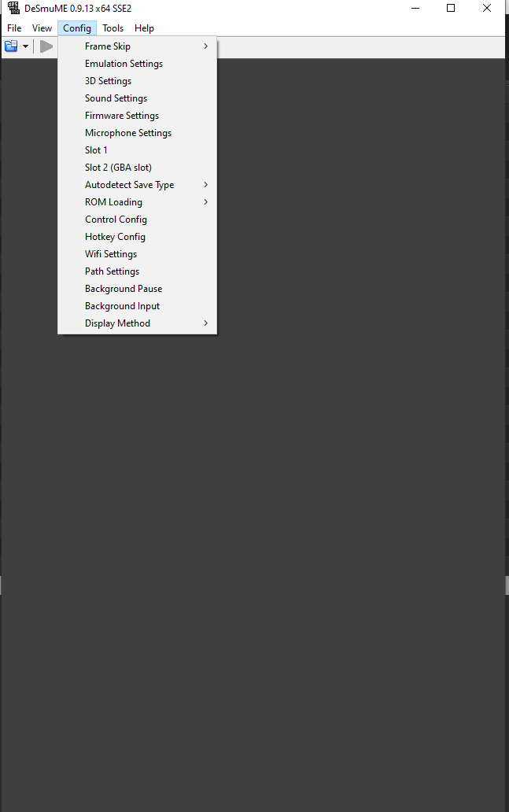Expand Autodetect Save Type submenu
The image size is (509, 812).
(x=137, y=185)
